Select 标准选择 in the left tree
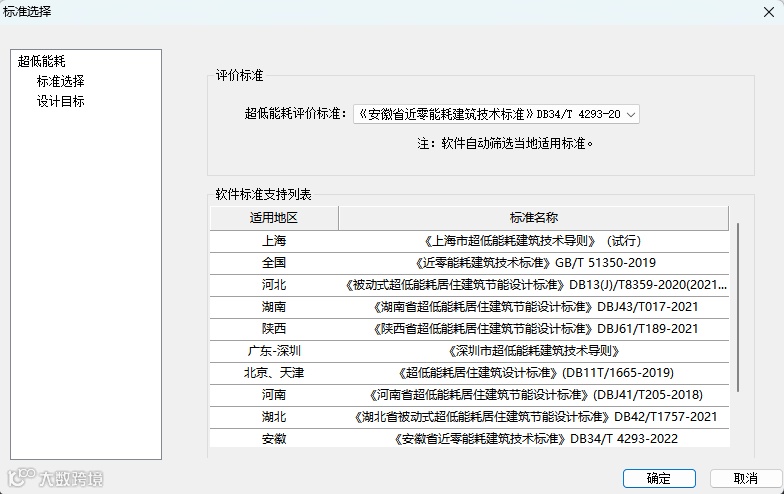Screen dimensions: 784x494 [60, 81]
